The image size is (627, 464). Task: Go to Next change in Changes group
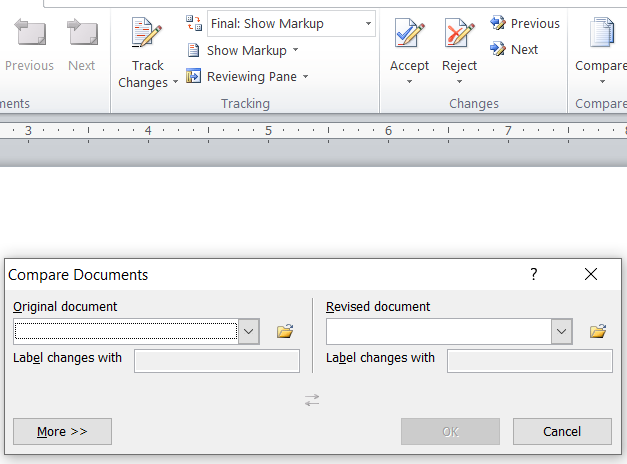[x=514, y=49]
